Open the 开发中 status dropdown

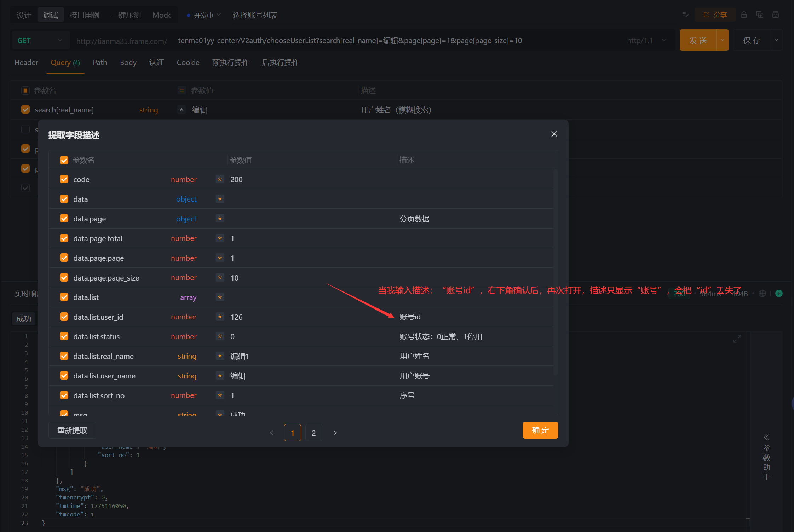(x=204, y=15)
